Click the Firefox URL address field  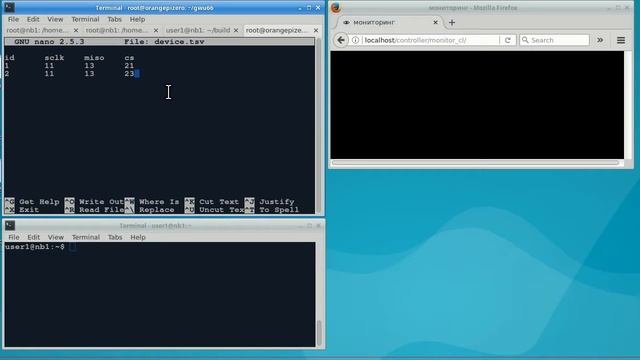click(x=431, y=40)
